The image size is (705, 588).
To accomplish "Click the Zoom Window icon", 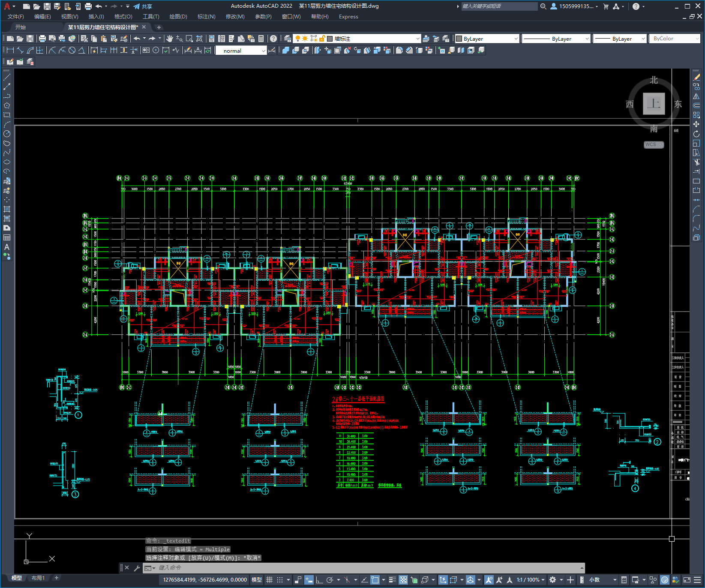I will [x=189, y=39].
